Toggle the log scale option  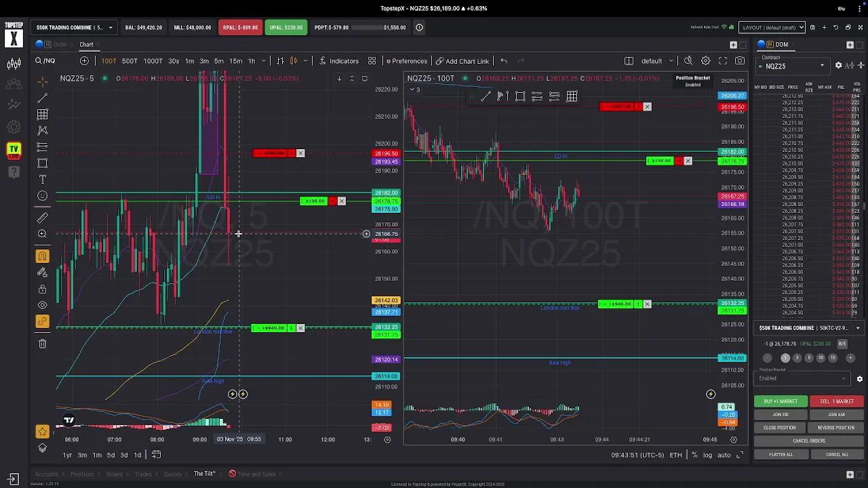tap(707, 455)
